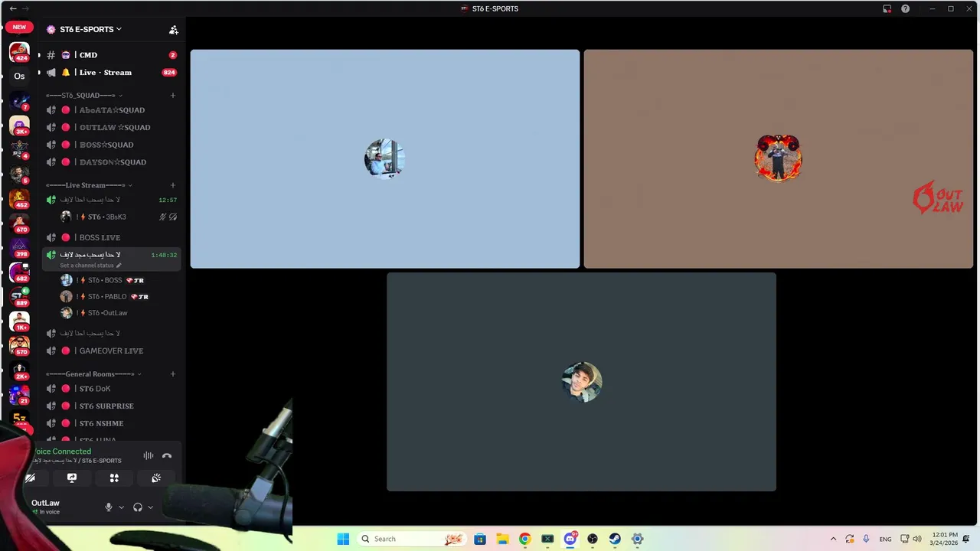Image resolution: width=980 pixels, height=551 pixels.
Task: Join the OUTLAW ☆SQUAD voice channel
Action: [x=111, y=128]
